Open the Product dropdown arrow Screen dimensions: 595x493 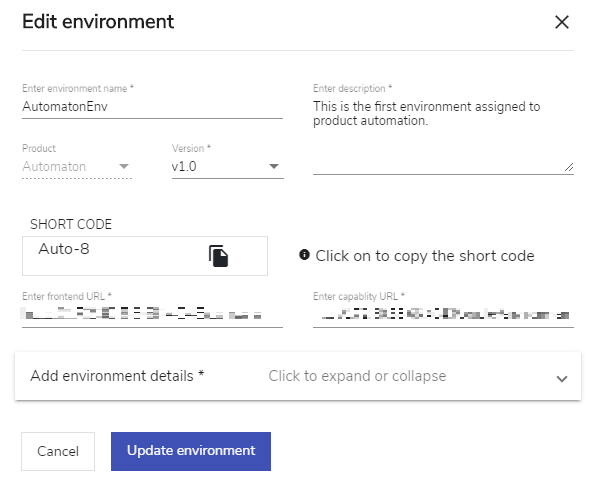[x=124, y=166]
